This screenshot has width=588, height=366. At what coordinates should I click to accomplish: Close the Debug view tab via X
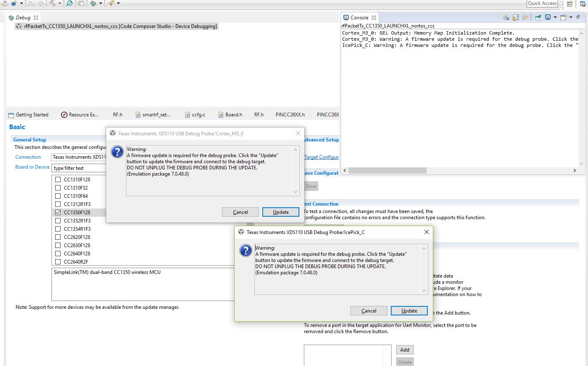36,18
